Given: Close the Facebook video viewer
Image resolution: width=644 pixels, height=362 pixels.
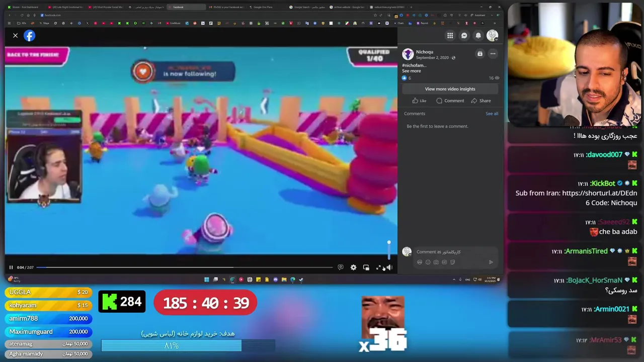Looking at the screenshot, I should point(15,35).
